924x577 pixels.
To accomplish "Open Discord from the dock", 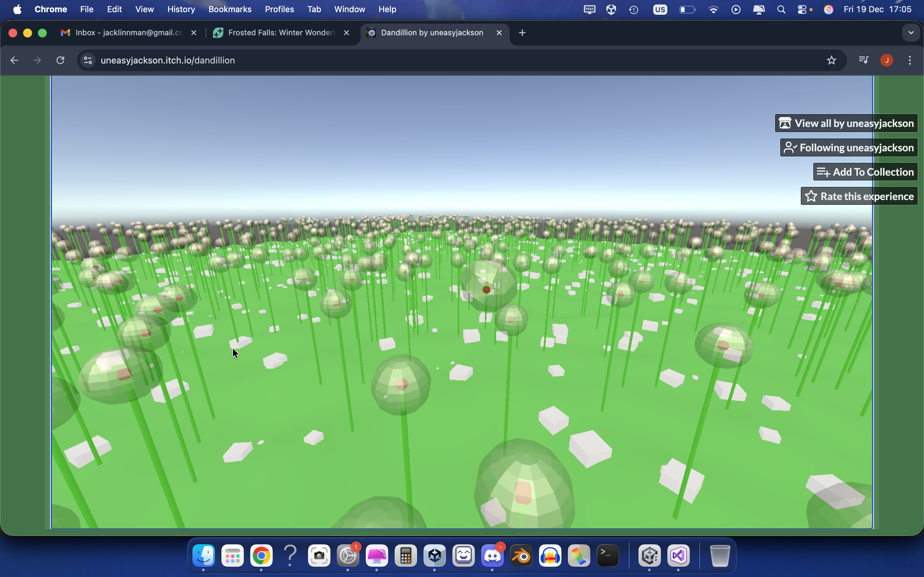I will point(492,556).
